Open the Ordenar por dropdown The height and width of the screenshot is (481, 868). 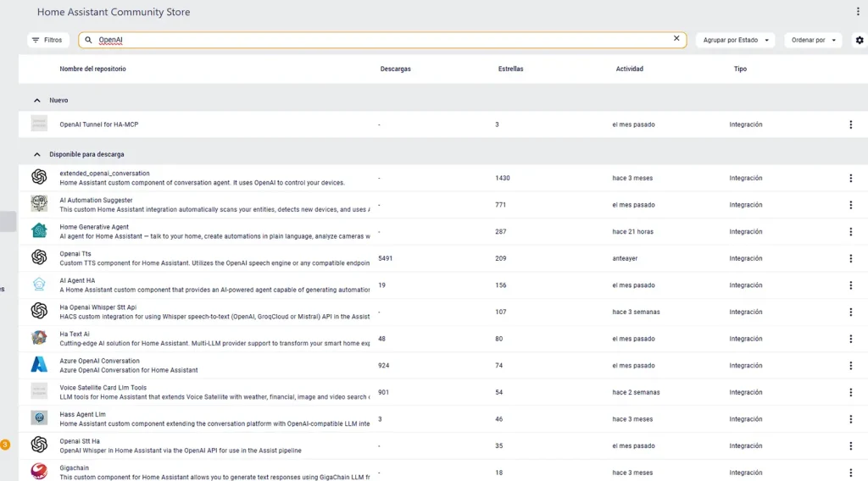point(813,40)
